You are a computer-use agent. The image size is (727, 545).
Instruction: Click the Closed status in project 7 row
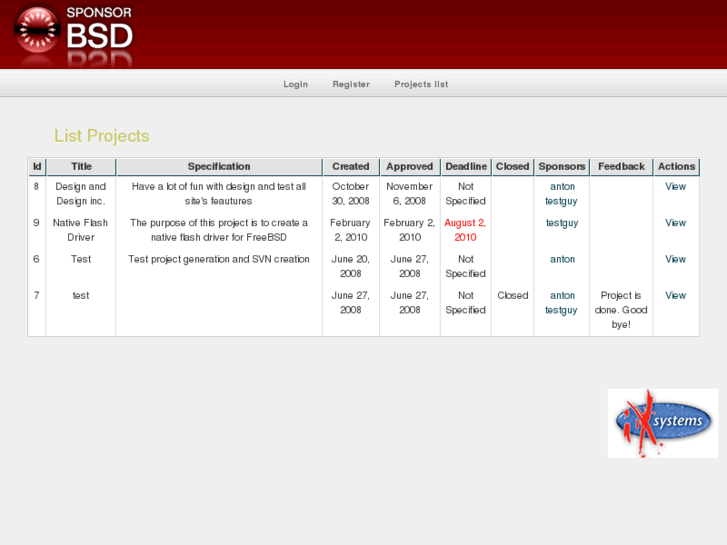point(512,295)
